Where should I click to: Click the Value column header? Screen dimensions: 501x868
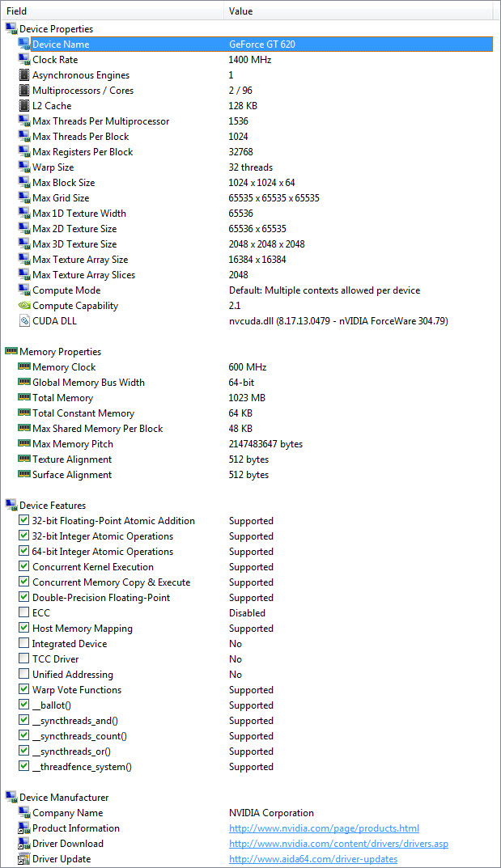[x=359, y=11]
